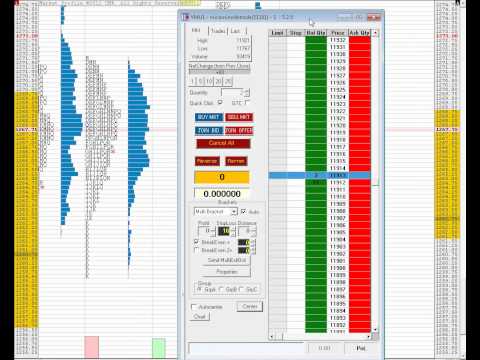Click the price cell 11895
Viewport: 480px width, 360px height.
point(338,304)
